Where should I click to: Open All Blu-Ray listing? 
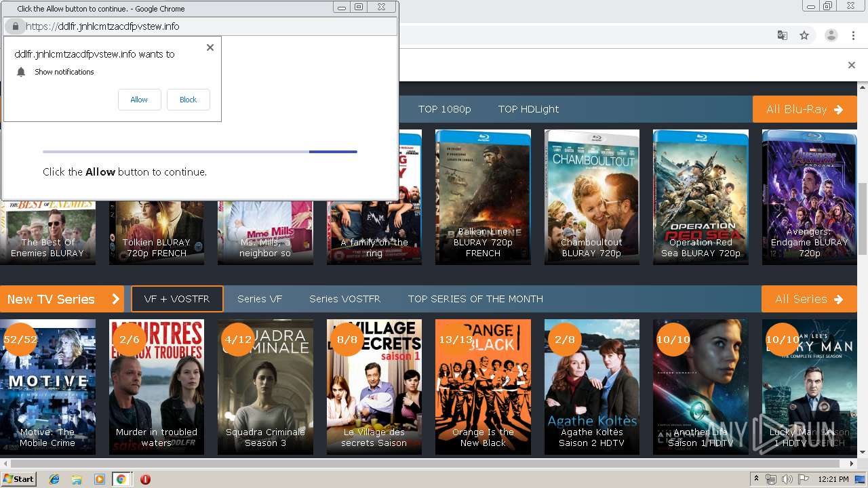805,109
